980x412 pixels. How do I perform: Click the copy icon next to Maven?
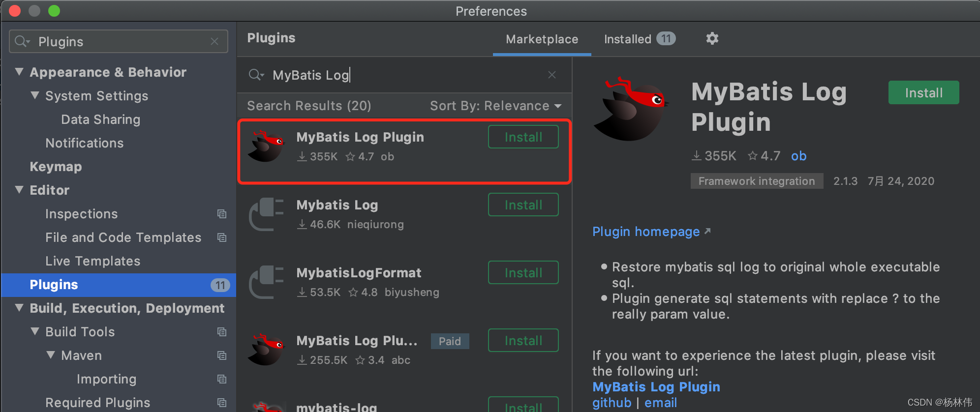click(x=222, y=355)
